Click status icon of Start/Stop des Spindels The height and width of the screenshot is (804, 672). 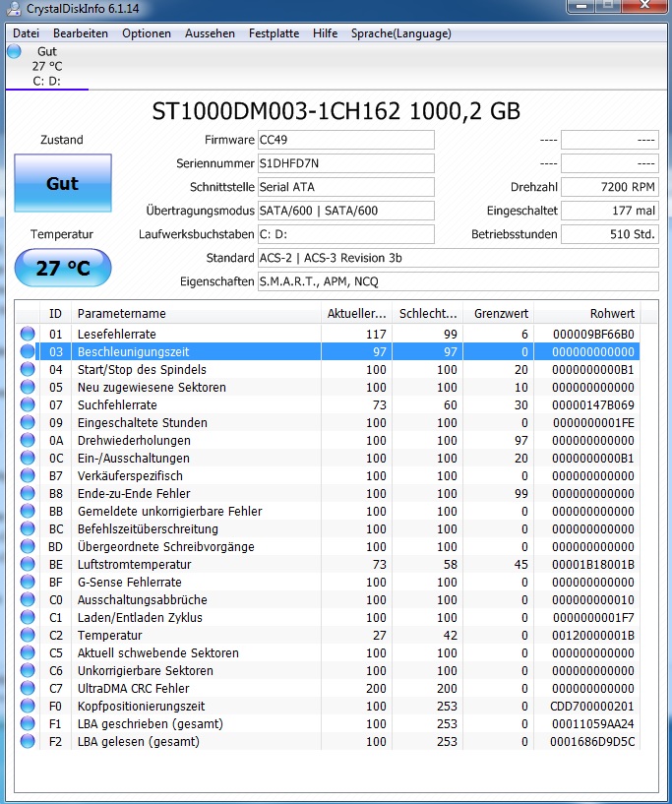point(28,369)
